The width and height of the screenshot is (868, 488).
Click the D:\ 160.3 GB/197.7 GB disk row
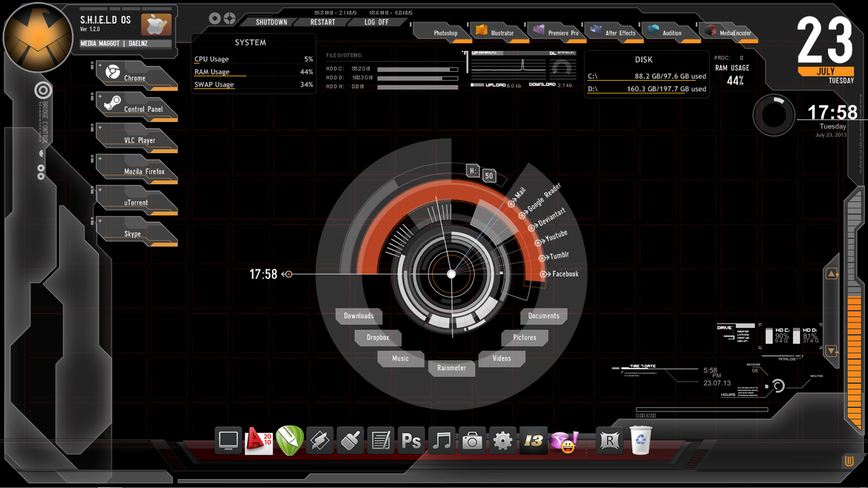(646, 89)
